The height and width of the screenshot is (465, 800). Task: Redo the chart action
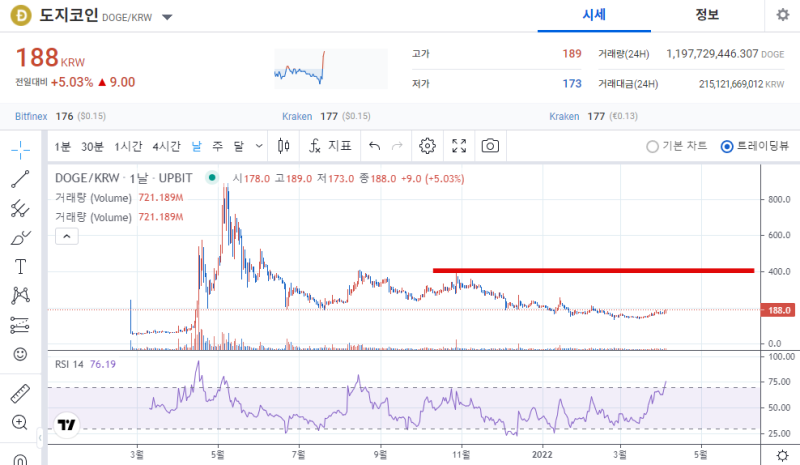pos(397,146)
